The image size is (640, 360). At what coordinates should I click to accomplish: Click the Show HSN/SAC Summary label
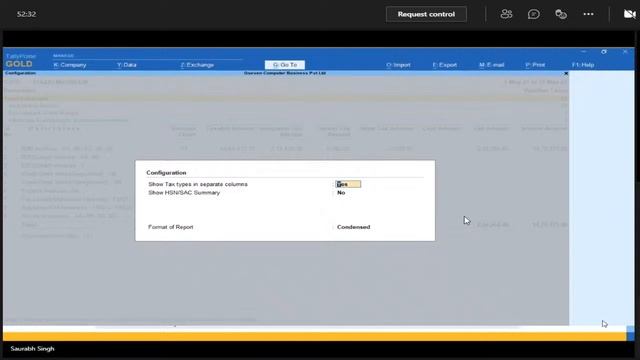pos(184,193)
